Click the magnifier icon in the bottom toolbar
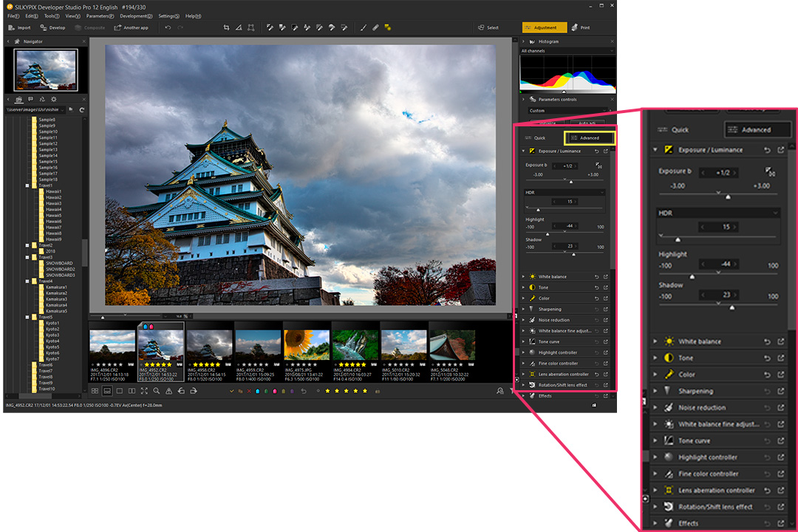Viewport: 798px width, 532px height. [156, 391]
